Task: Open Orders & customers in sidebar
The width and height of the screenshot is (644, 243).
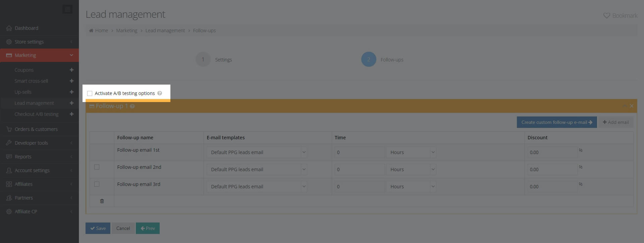Action: pyautogui.click(x=36, y=129)
